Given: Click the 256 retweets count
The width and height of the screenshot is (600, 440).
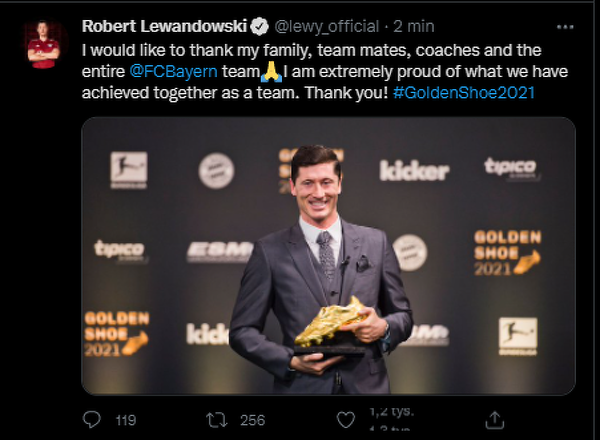Looking at the screenshot, I should 252,421.
